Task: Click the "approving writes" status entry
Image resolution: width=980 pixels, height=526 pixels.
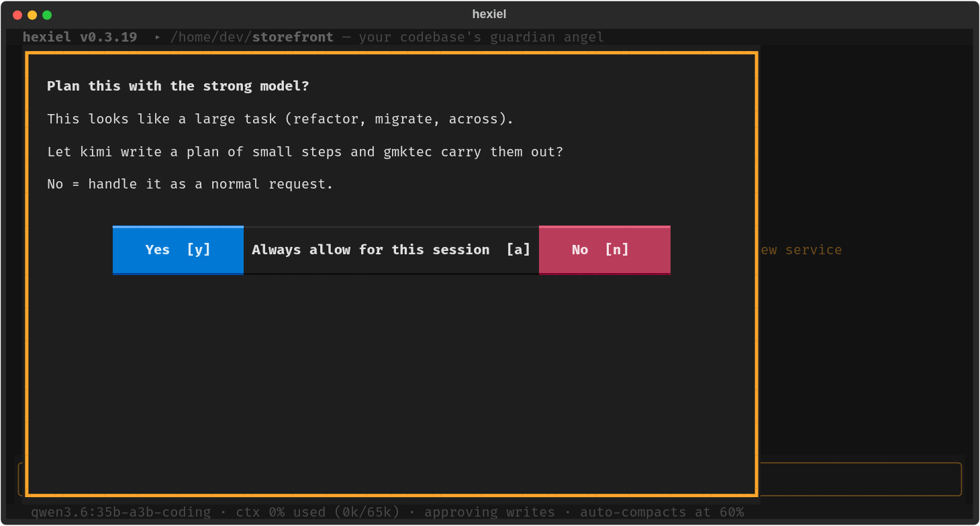Action: click(x=489, y=512)
